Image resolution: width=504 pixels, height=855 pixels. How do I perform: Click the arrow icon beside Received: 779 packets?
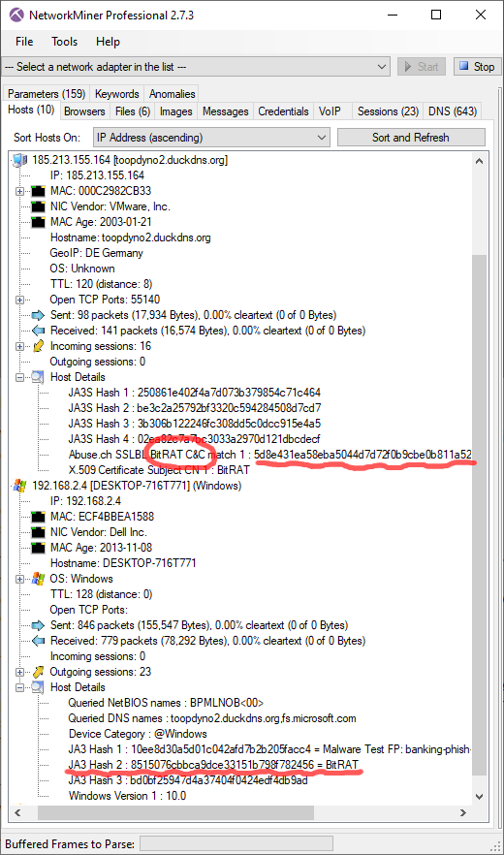[x=38, y=640]
